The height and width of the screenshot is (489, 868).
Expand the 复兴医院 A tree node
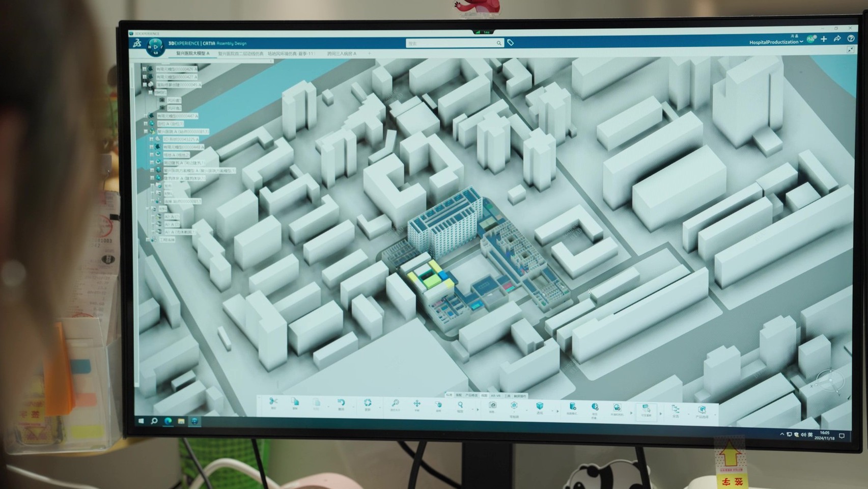(146, 132)
